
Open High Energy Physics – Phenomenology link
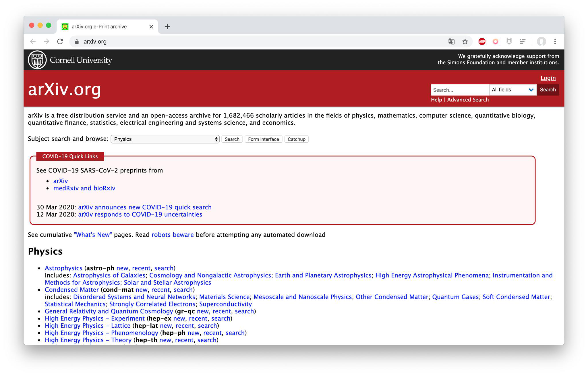point(101,333)
